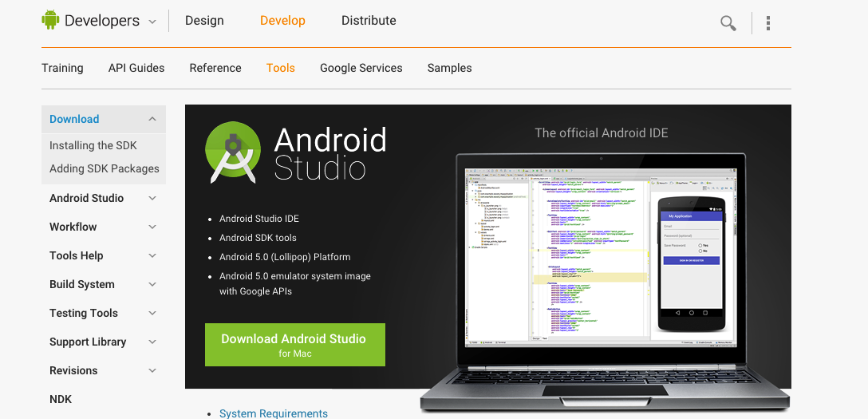This screenshot has height=419, width=868.
Task: Open Installing the SDK page
Action: pos(93,145)
